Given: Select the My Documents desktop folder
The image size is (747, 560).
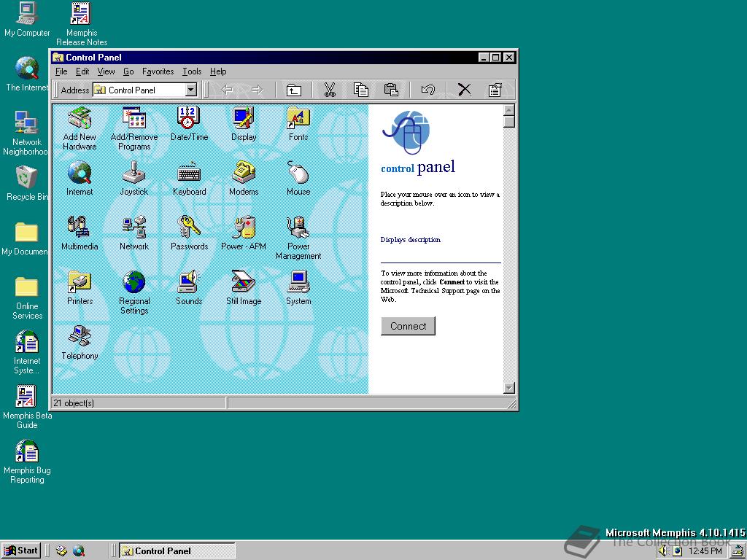Looking at the screenshot, I should pyautogui.click(x=26, y=238).
